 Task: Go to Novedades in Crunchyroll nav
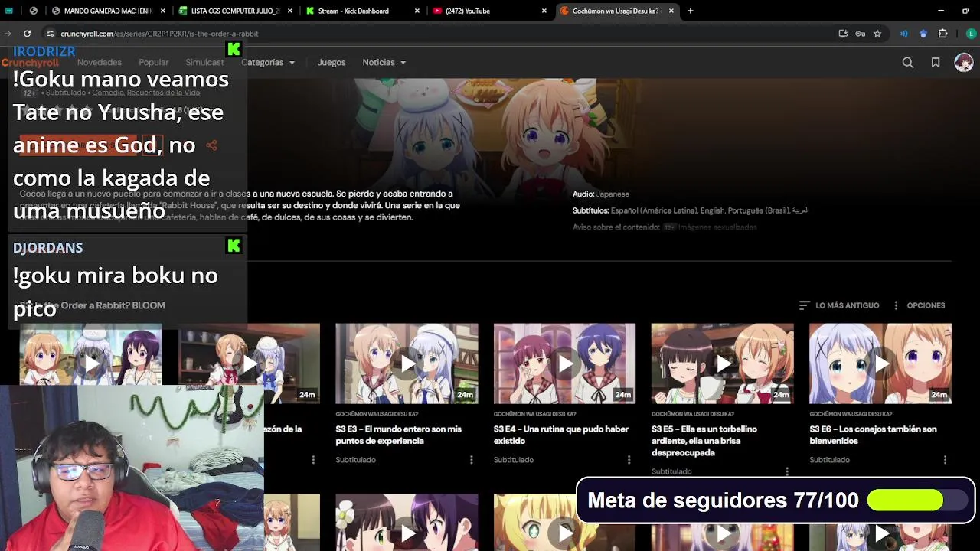(x=100, y=63)
